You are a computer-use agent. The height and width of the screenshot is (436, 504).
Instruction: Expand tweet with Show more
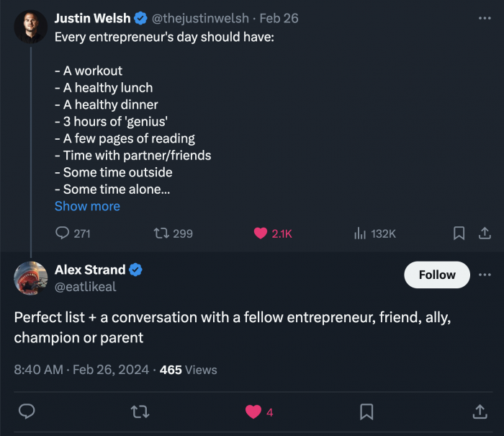pyautogui.click(x=87, y=206)
